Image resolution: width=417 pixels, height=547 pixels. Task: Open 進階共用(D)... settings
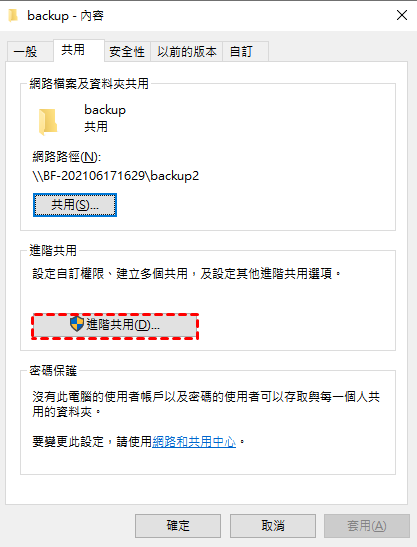(115, 326)
